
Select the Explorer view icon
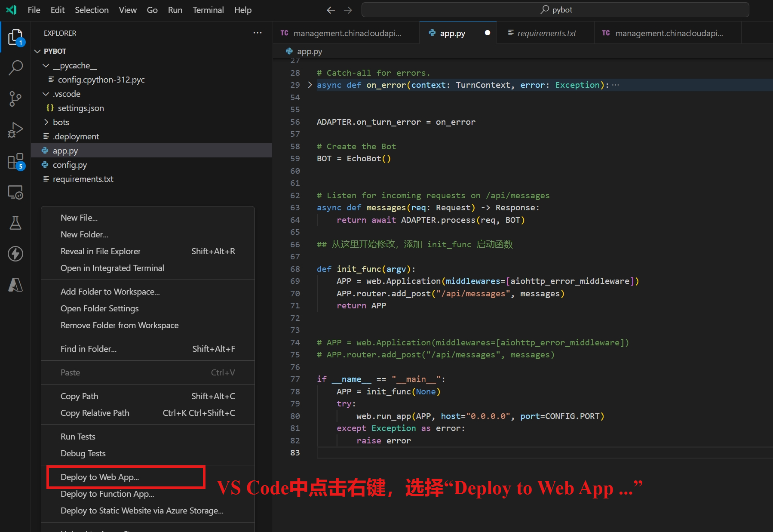16,37
